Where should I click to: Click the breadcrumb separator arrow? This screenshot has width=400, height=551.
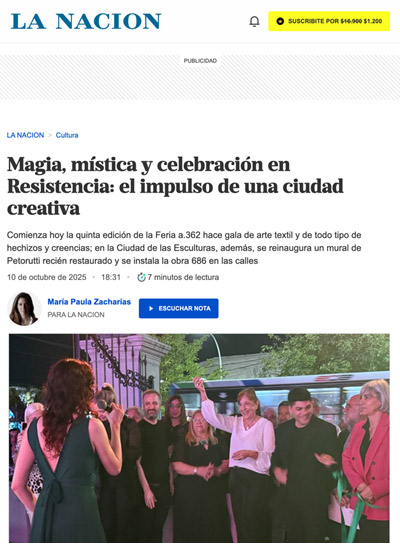coord(50,135)
